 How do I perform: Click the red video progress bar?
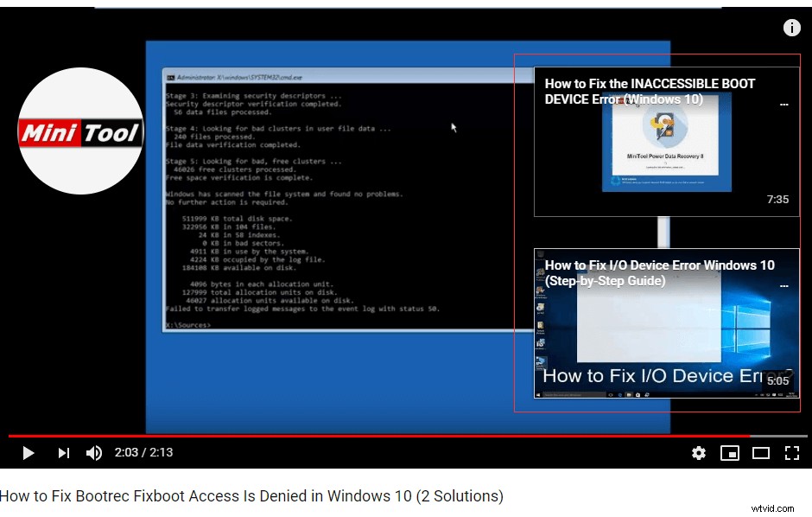(346, 436)
